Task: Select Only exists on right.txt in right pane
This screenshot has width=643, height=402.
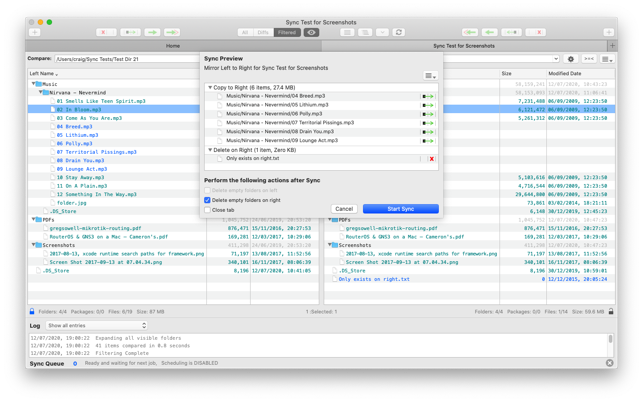Action: pyautogui.click(x=374, y=279)
